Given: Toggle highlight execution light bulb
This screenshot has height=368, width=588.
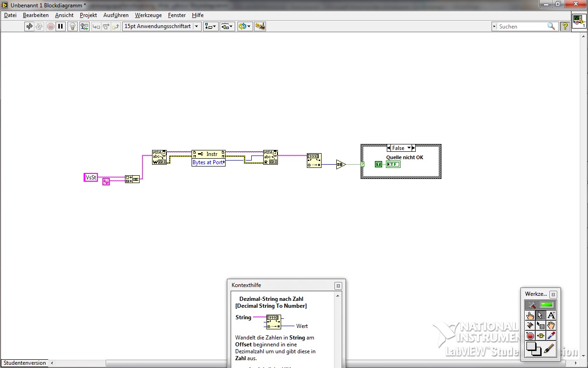Looking at the screenshot, I should [x=73, y=26].
